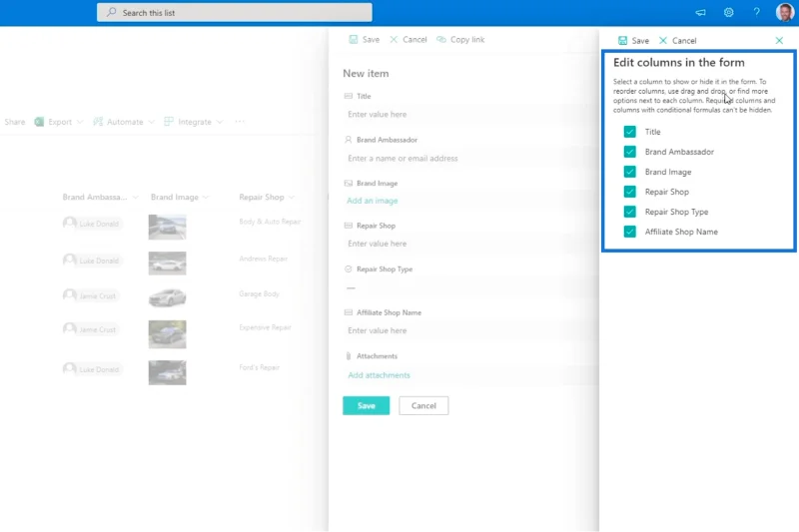Open the car thumbnail for Body & Auto Repair

pyautogui.click(x=167, y=227)
